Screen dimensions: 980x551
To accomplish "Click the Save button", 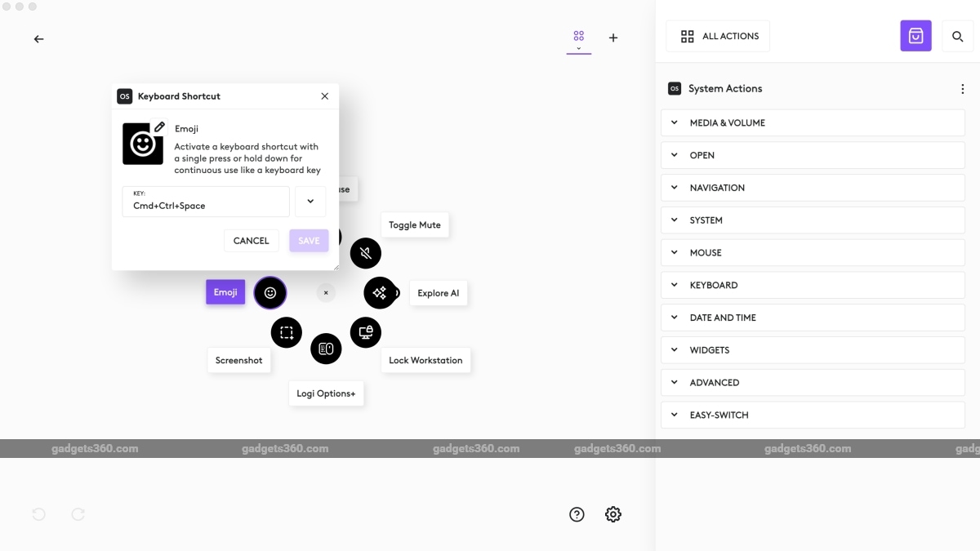I will (x=309, y=241).
